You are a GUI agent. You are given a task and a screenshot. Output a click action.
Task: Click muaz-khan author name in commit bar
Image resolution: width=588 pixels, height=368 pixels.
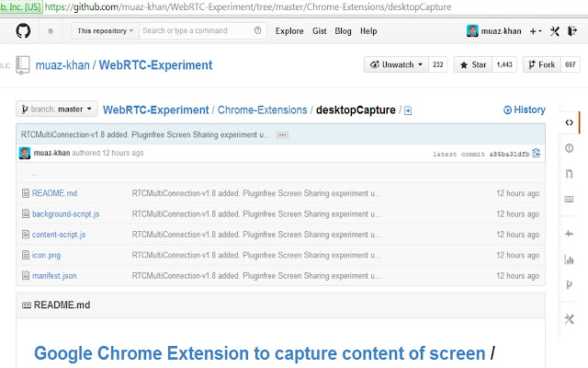pyautogui.click(x=51, y=153)
